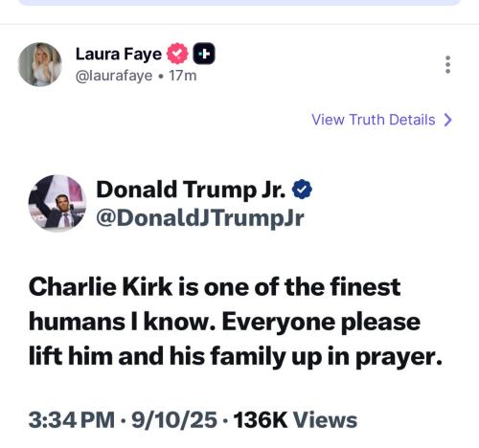Click the "family up in prayer" line
The height and width of the screenshot is (448, 479).
click(x=327, y=356)
